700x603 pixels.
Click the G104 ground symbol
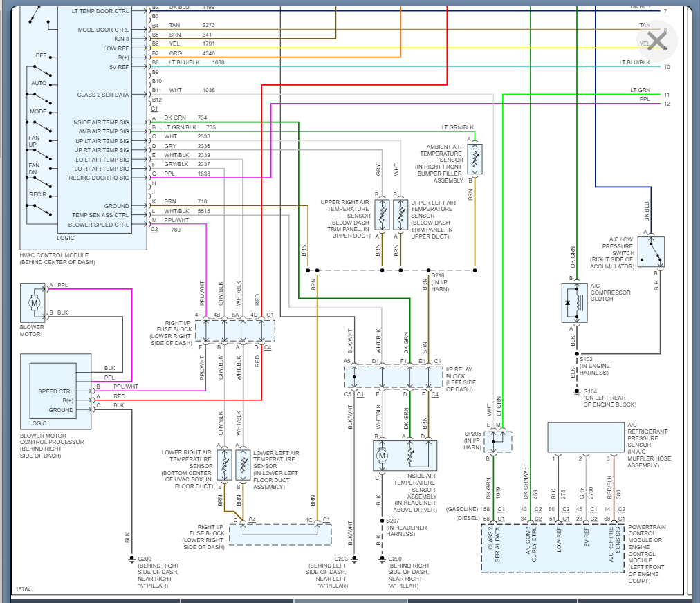[x=577, y=393]
